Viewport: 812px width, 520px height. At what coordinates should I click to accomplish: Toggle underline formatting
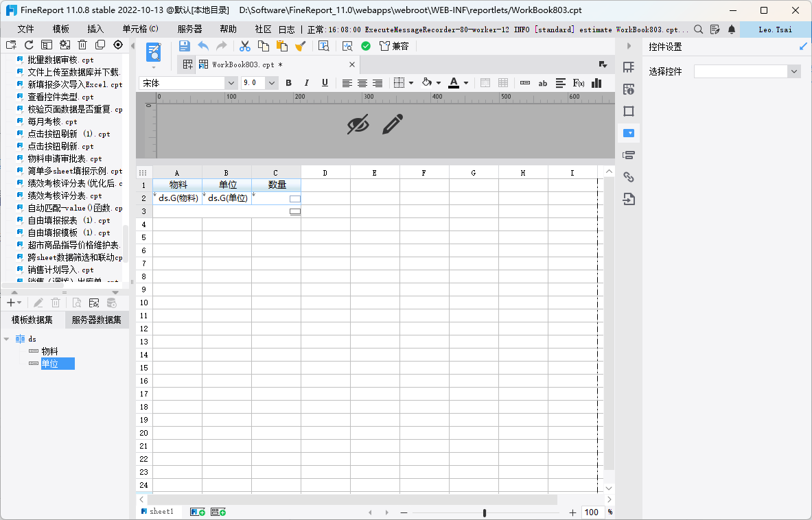point(325,83)
